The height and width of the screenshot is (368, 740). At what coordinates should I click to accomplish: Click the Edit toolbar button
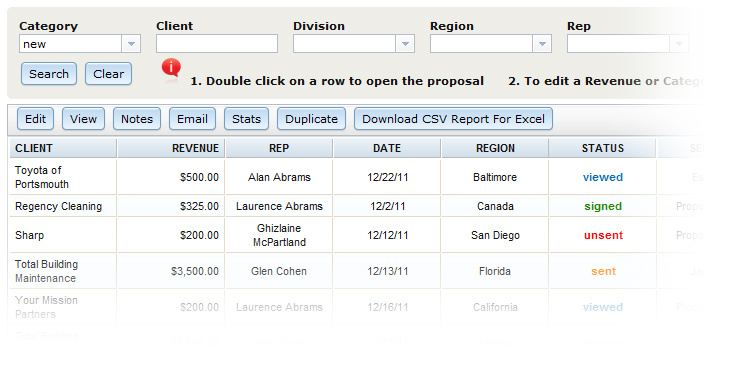click(35, 119)
